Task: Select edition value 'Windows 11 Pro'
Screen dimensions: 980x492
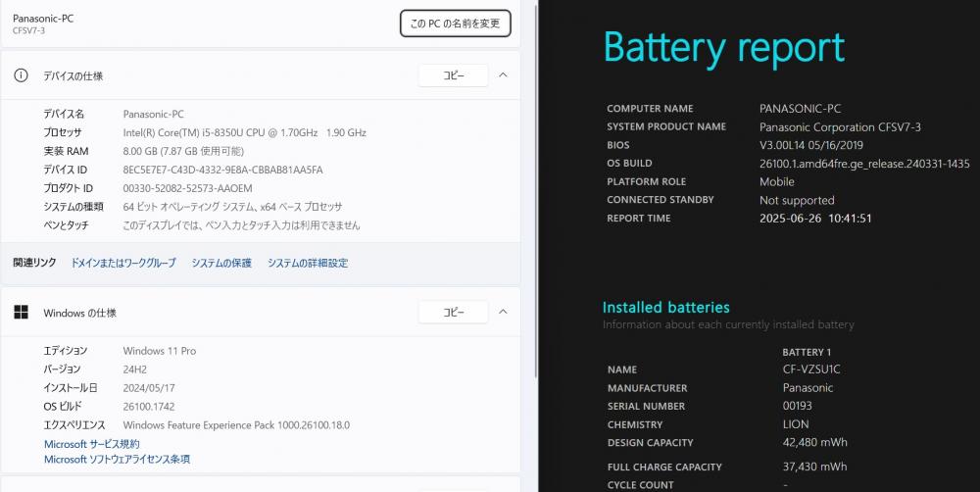Action: click(160, 351)
